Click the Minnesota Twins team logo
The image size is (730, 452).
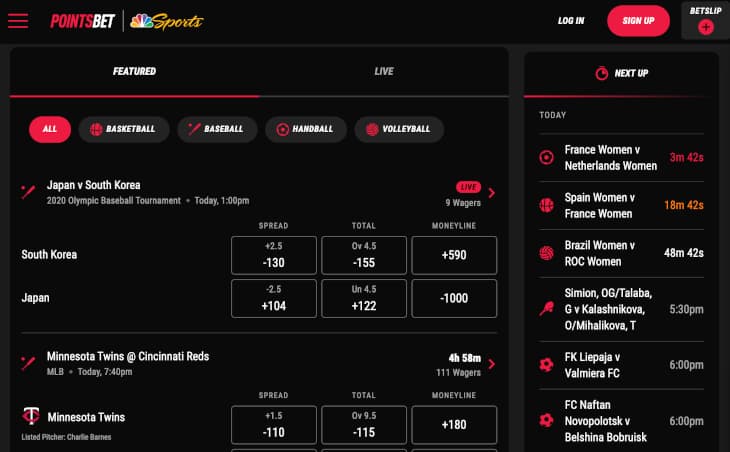pos(31,416)
